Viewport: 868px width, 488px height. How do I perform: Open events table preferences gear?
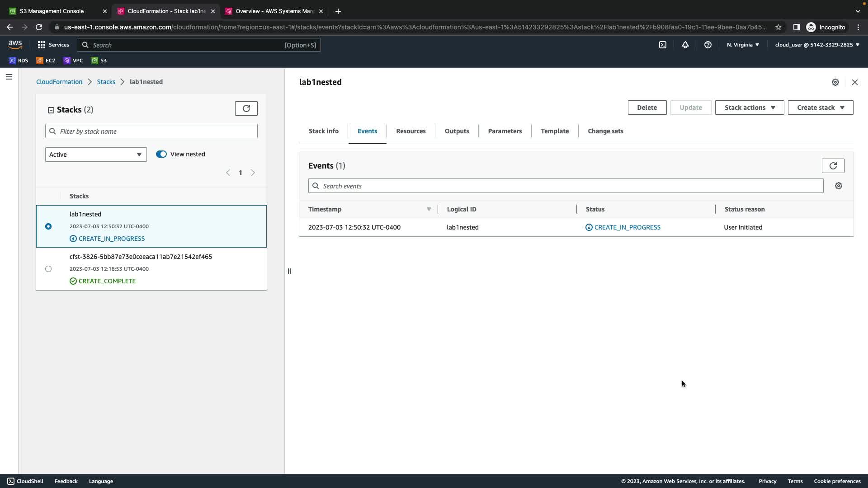tap(838, 186)
